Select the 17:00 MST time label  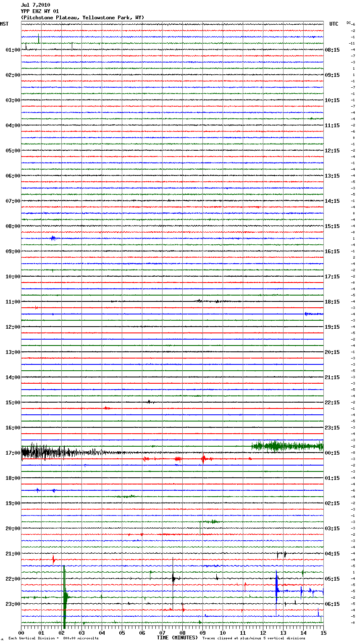coord(13,453)
